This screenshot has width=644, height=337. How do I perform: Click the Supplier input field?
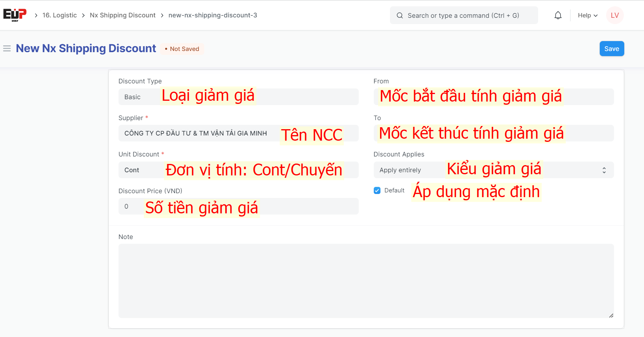(198, 133)
